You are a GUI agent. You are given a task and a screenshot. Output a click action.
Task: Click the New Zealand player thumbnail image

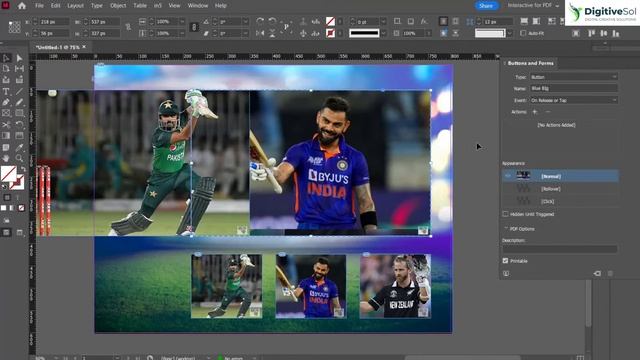coord(395,286)
